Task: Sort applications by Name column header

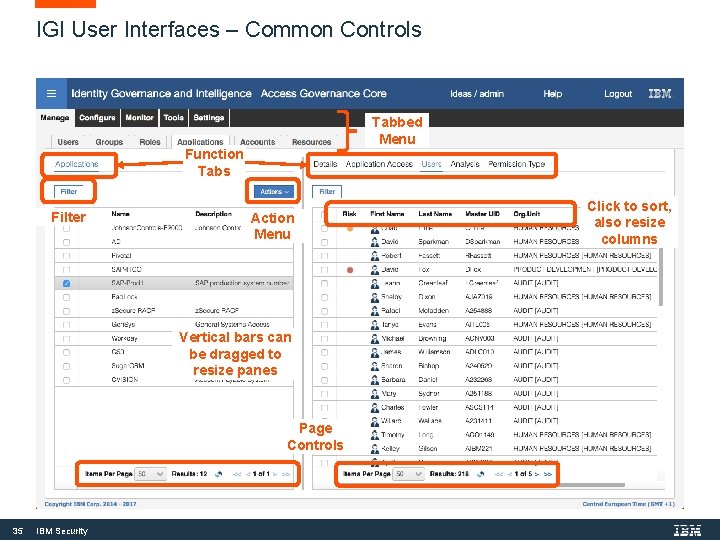Action: [120, 214]
